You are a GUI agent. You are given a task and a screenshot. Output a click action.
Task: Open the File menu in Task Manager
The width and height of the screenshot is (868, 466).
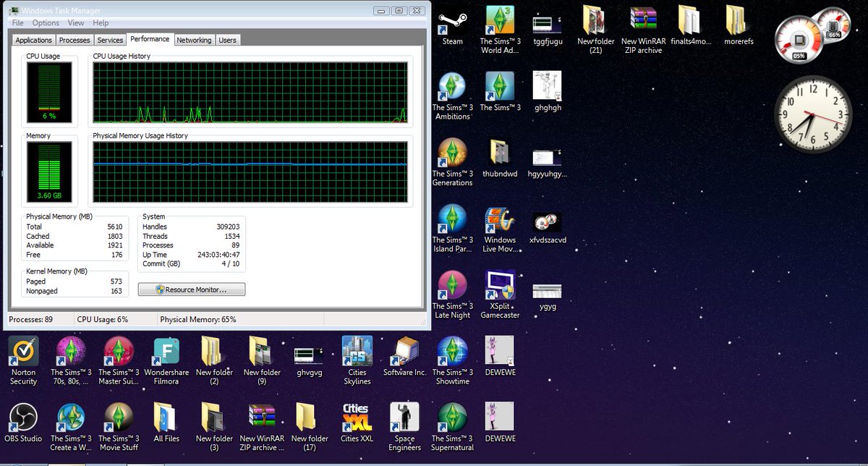tap(18, 23)
